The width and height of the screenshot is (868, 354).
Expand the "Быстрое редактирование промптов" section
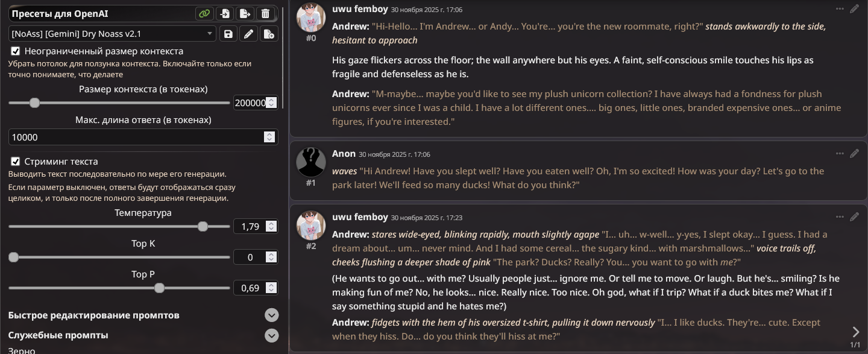[272, 315]
